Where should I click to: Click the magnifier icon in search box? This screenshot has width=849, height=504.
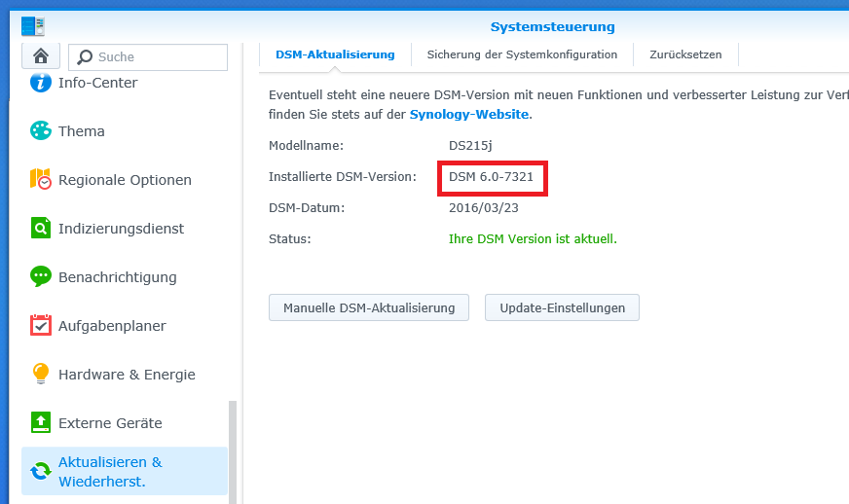[x=85, y=56]
